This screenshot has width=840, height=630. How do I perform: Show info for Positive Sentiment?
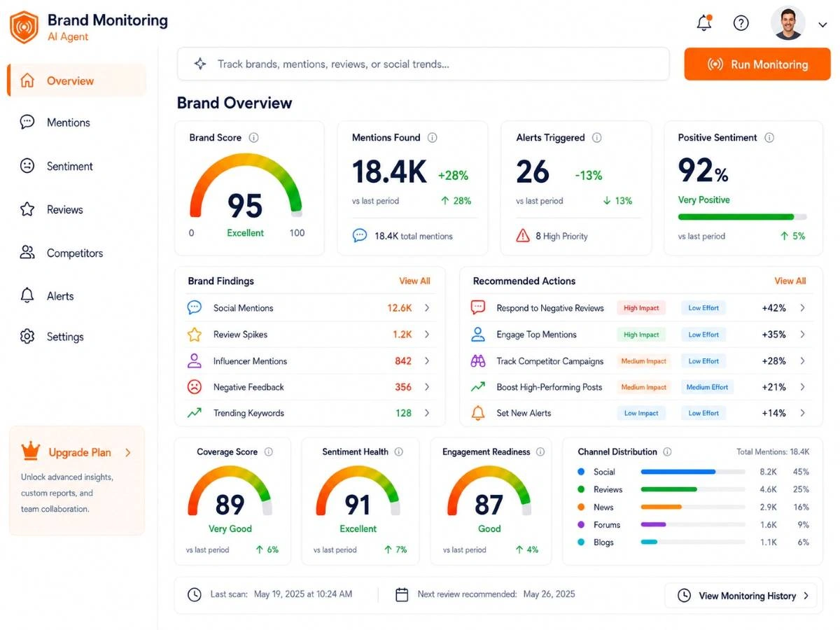[x=769, y=138]
